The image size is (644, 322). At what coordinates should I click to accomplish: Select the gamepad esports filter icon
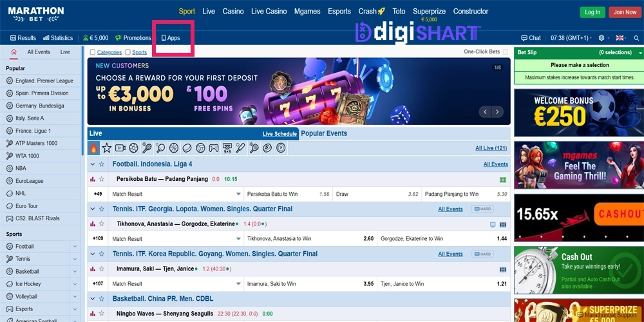click(214, 148)
